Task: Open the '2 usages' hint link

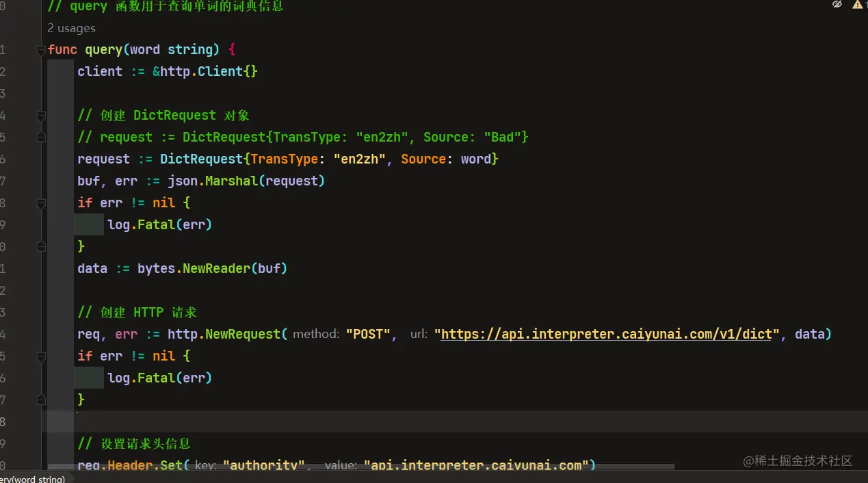Action: pos(71,28)
